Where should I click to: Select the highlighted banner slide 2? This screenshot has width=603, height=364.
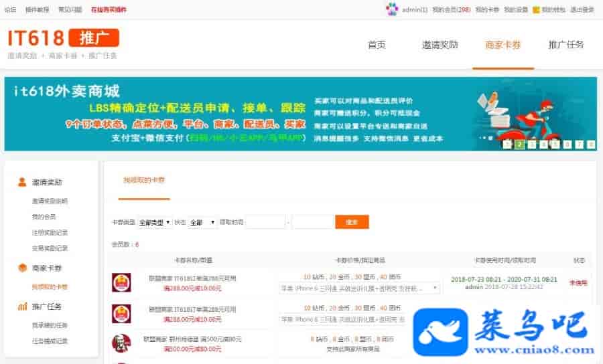point(519,145)
